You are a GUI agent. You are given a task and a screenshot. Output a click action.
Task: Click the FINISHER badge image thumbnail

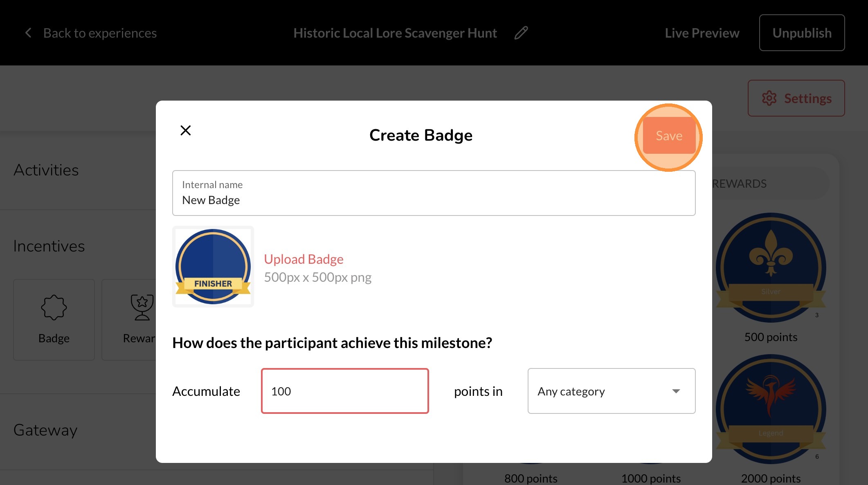point(213,267)
